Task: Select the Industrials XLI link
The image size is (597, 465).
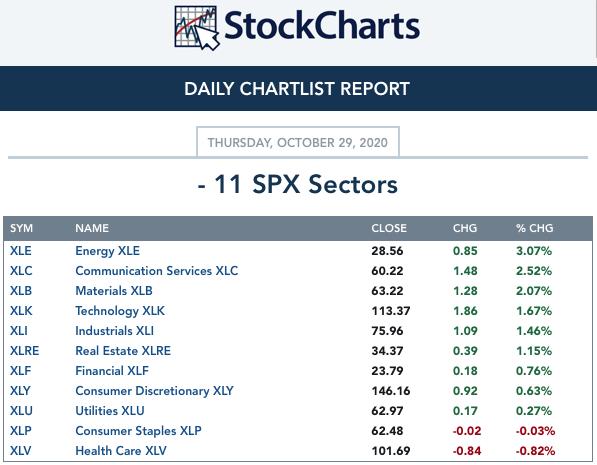Action: [x=114, y=331]
